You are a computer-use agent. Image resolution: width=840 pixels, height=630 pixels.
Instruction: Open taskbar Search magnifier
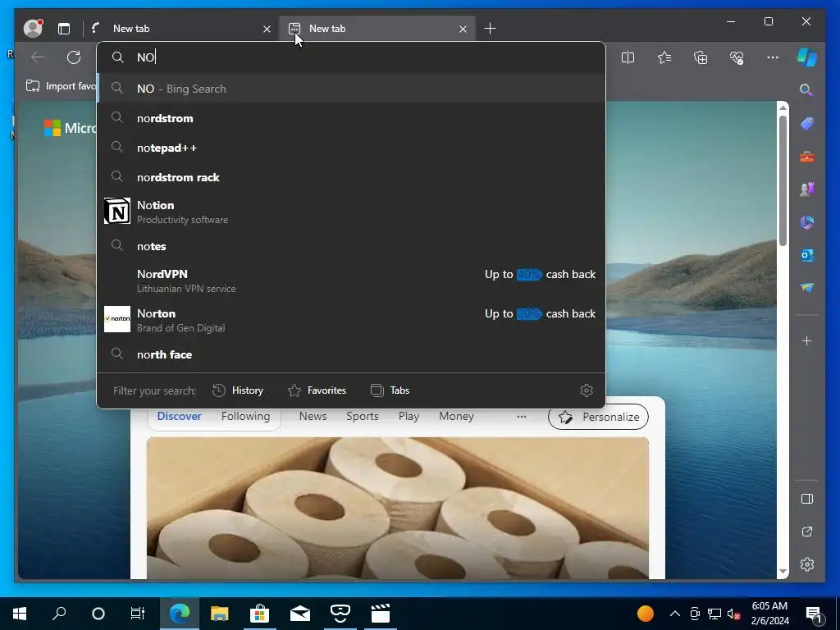pos(59,614)
